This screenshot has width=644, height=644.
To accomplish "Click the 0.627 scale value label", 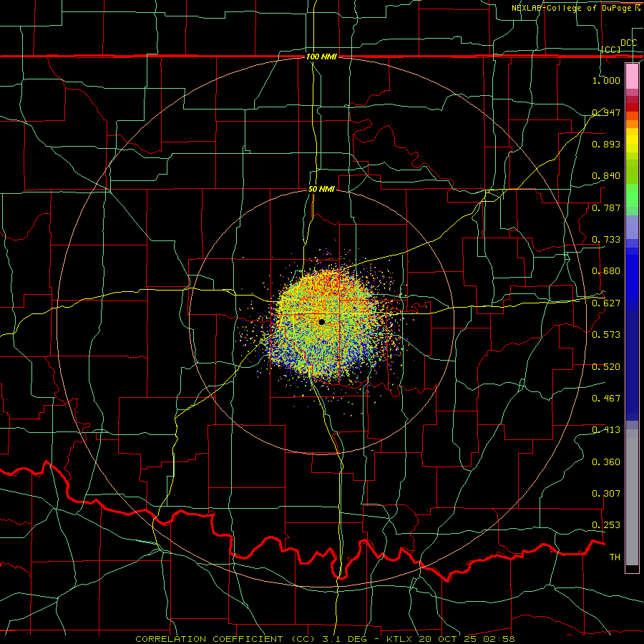I will (606, 303).
